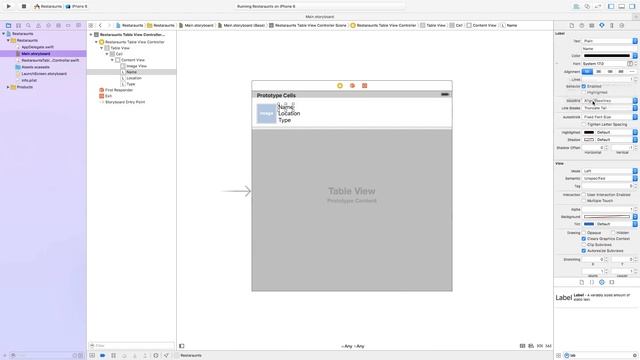The image size is (640, 360).
Task: Open the Baseline Align Baselines dropdown
Action: point(610,100)
